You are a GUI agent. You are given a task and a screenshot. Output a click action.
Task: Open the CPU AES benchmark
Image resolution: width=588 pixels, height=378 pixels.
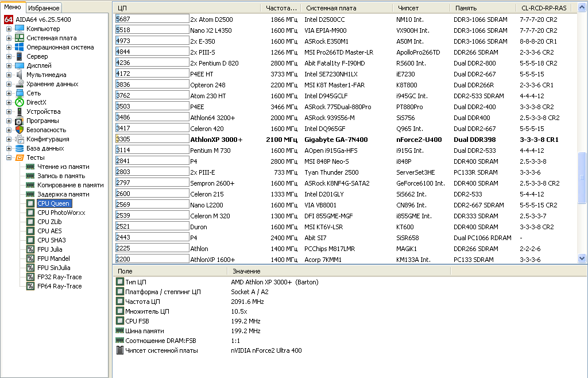click(x=49, y=231)
